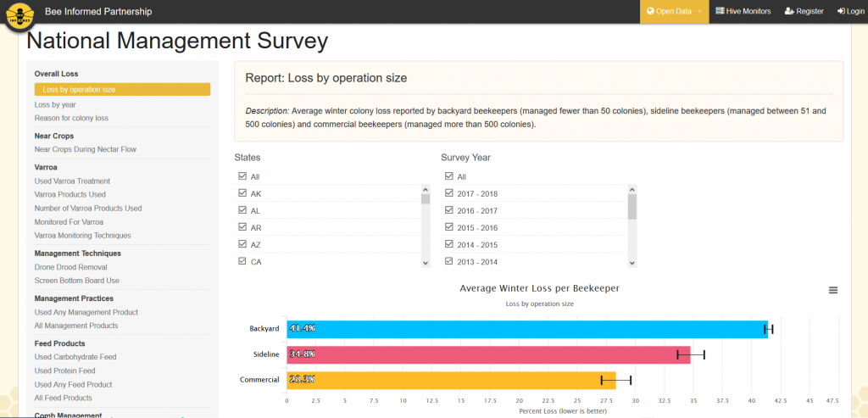The width and height of the screenshot is (868, 418).
Task: Click the Bee Informed Partnership bee logo
Action: click(x=19, y=15)
